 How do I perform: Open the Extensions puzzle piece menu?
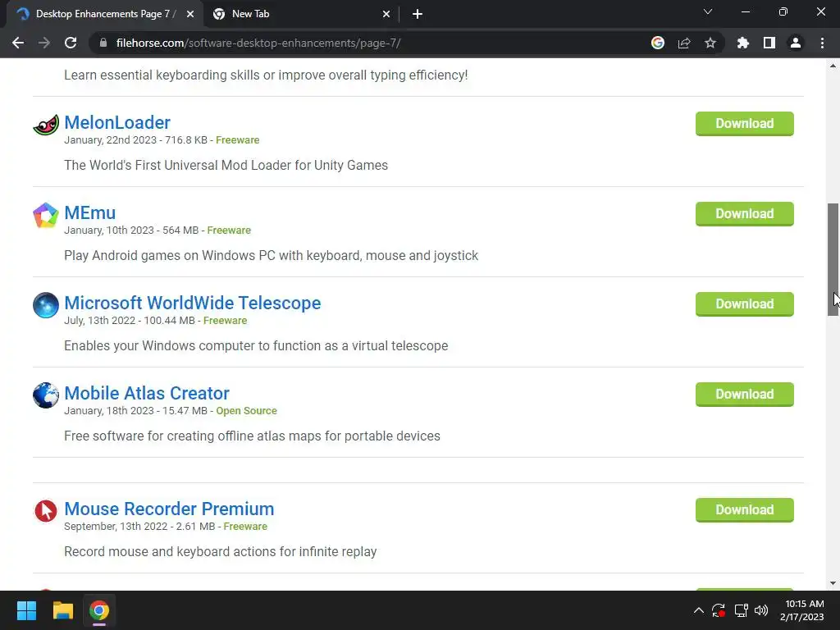point(743,43)
